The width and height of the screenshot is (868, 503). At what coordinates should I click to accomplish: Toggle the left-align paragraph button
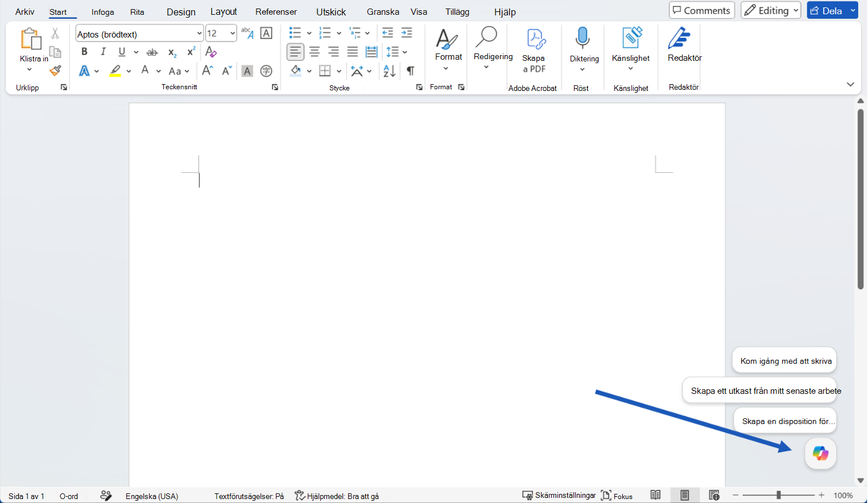(295, 52)
